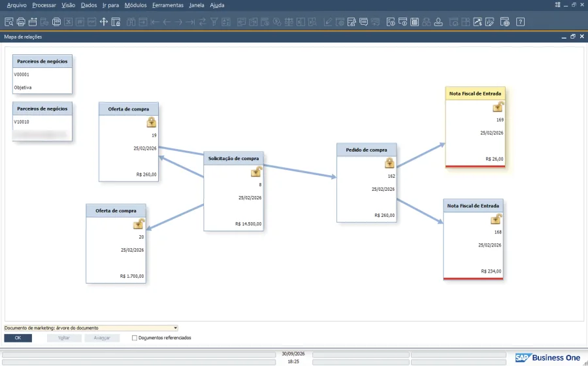Click the Next Record right arrow
The image size is (588, 366).
coord(178,22)
